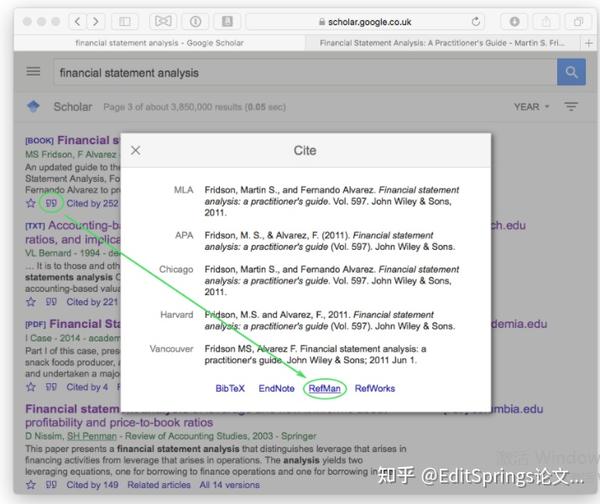Click the RefWorks export link
The height and width of the screenshot is (504, 600).
[375, 388]
